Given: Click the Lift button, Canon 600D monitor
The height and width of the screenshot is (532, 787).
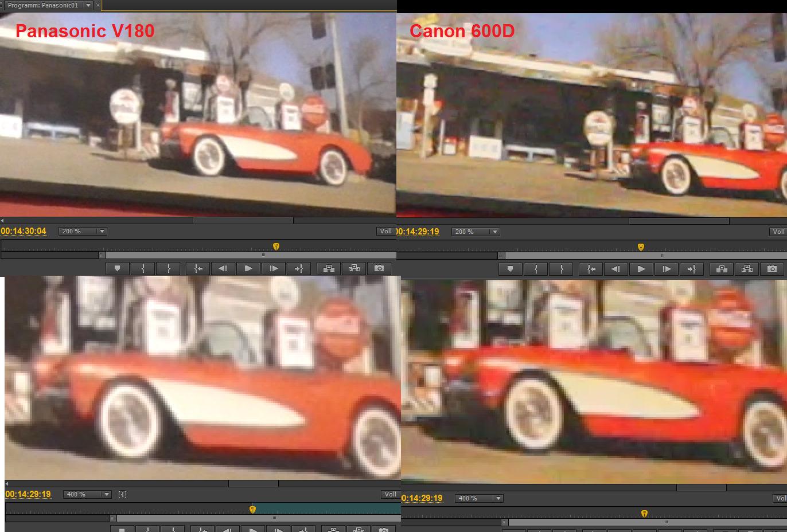Looking at the screenshot, I should (722, 269).
